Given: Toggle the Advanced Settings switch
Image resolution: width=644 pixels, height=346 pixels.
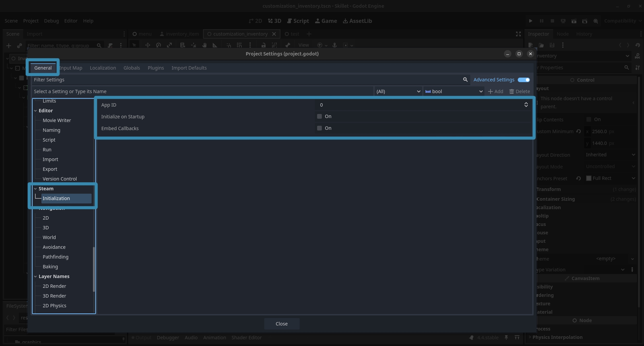Looking at the screenshot, I should (x=523, y=80).
